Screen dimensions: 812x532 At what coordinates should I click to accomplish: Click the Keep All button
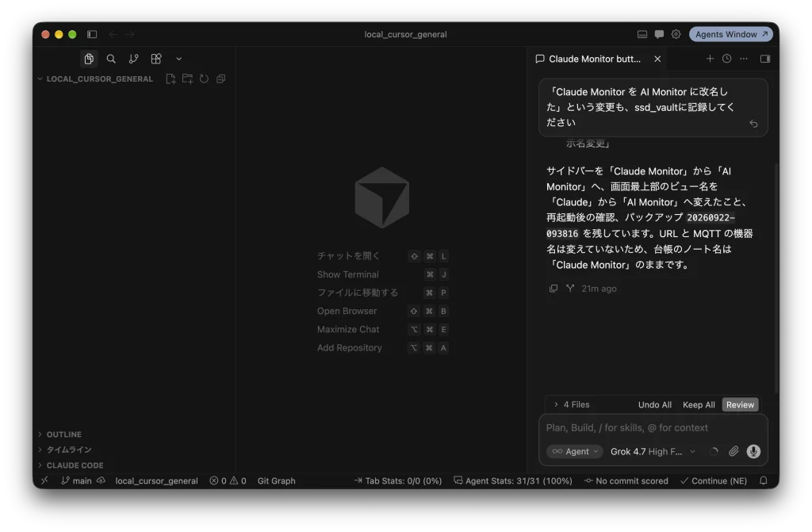699,404
